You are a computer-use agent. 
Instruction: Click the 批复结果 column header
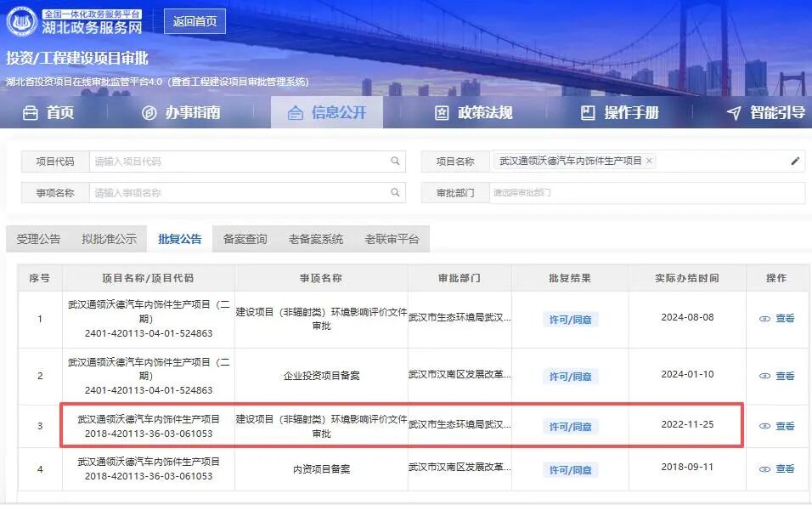point(570,278)
